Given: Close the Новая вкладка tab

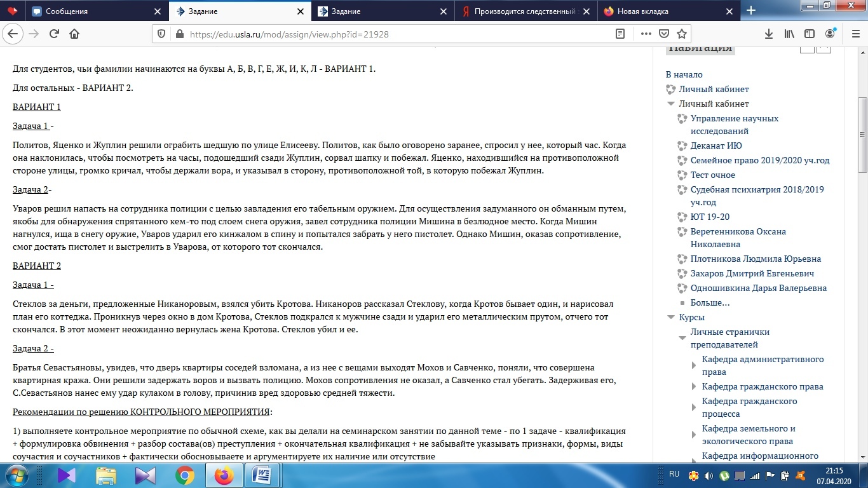Looking at the screenshot, I should click(731, 11).
